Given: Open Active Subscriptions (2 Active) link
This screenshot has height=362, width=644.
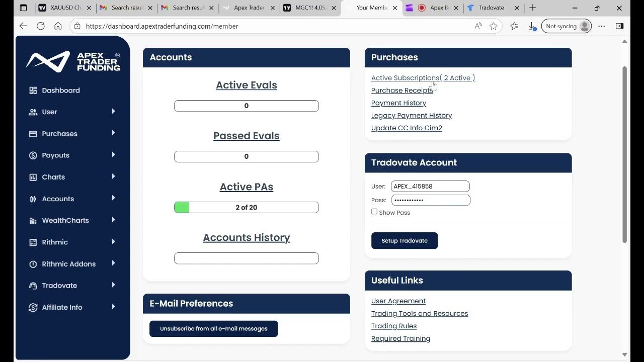Looking at the screenshot, I should click(x=423, y=78).
